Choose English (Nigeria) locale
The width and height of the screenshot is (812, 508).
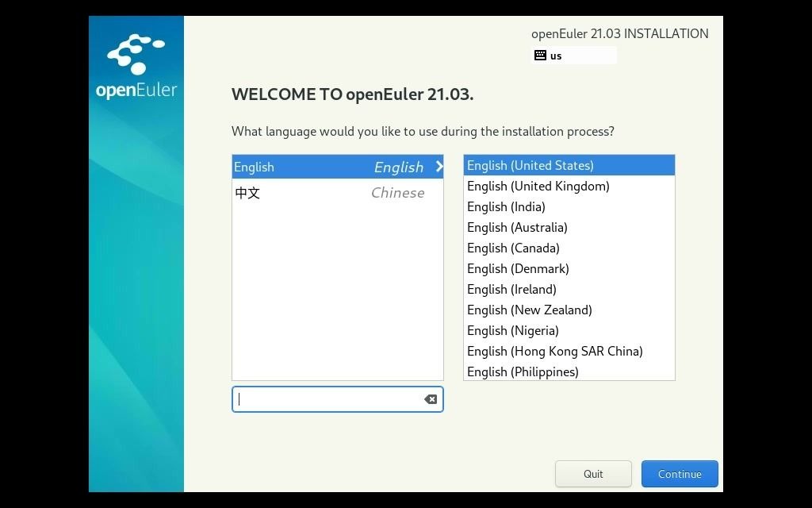click(x=569, y=331)
